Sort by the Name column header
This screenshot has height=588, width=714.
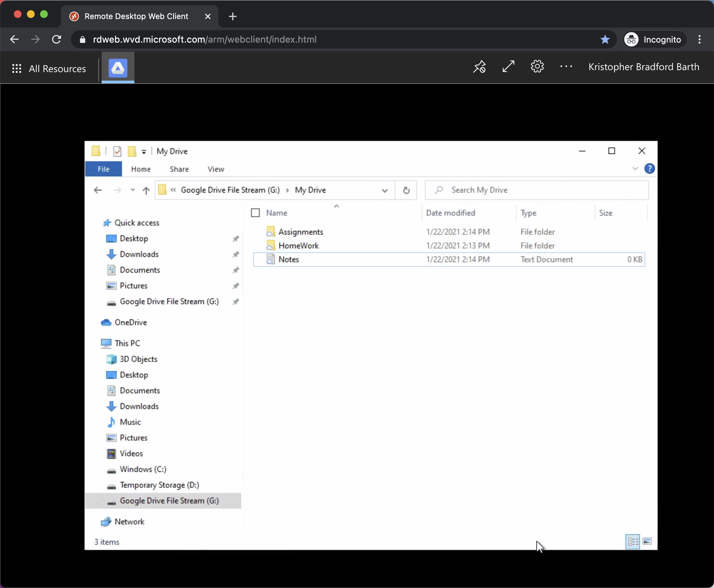[x=276, y=213]
